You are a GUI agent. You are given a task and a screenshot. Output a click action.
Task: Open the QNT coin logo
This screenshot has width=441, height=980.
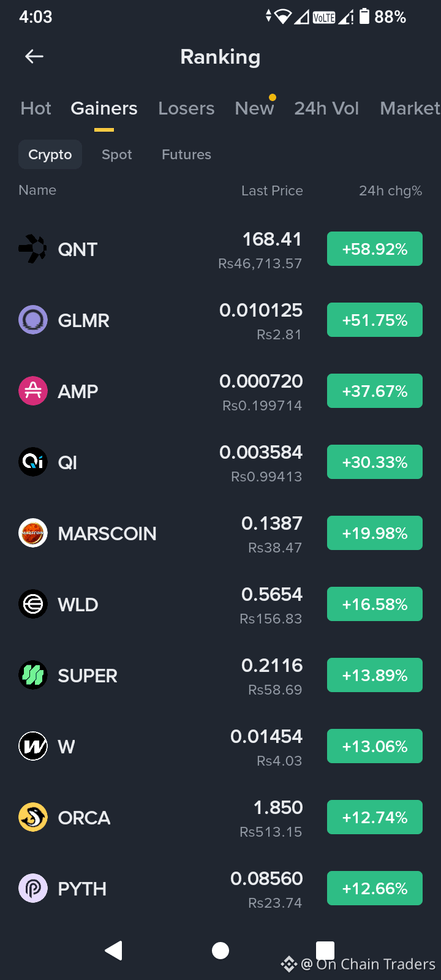33,249
